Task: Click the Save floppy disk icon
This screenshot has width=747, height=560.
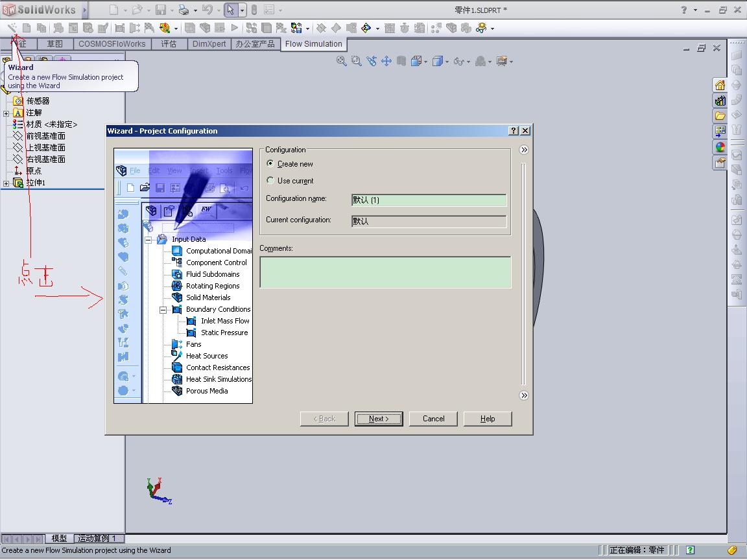Action: click(x=161, y=10)
